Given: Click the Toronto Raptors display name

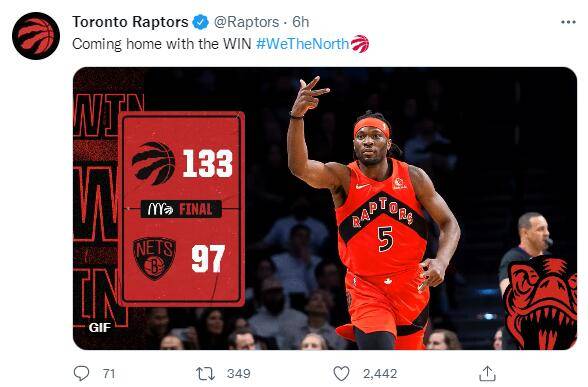Looking at the screenshot, I should 130,22.
